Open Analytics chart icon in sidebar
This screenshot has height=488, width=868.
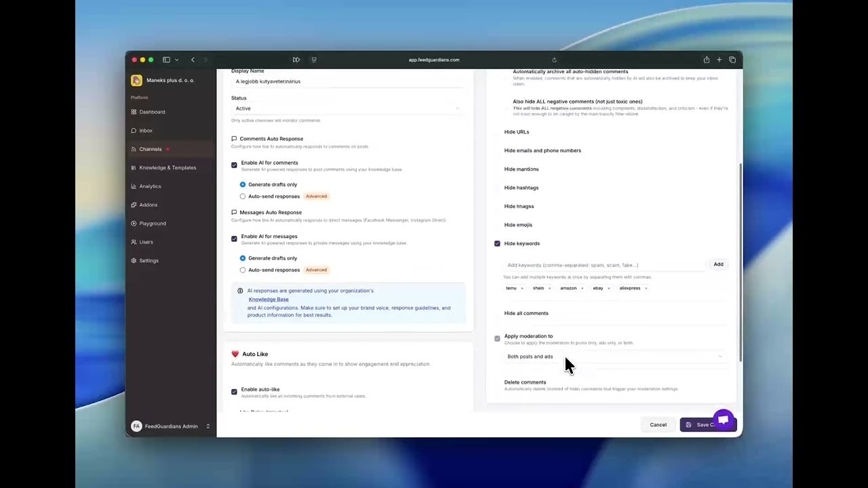tap(134, 186)
